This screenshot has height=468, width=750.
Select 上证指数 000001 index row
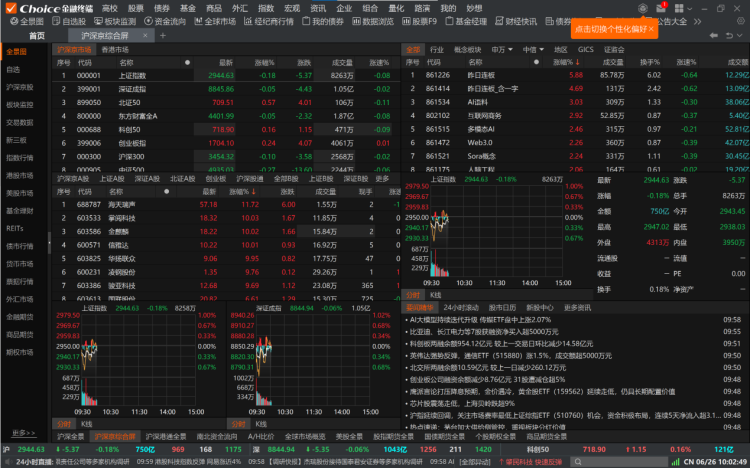pos(226,75)
